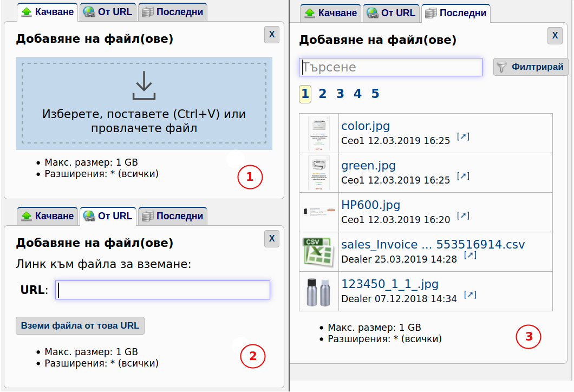Click the HP600.jpg thumbnail
Screen dimensions: 574x392
tap(319, 212)
